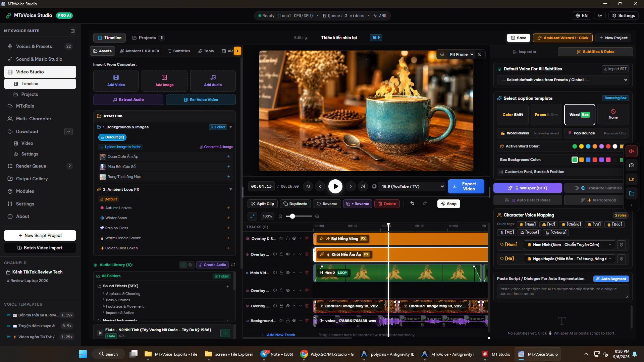Collapse the 1. Backgrounds & Images section arrow
The width and height of the screenshot is (644, 362).
point(231,127)
